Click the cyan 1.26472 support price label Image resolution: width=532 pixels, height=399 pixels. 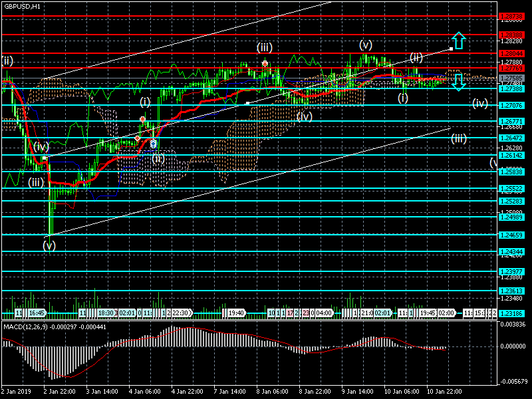(512, 138)
